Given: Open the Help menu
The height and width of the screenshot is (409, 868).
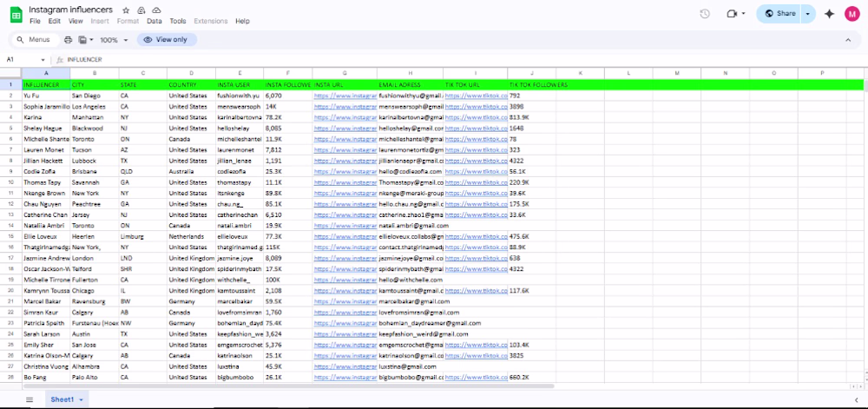Looking at the screenshot, I should click(242, 21).
